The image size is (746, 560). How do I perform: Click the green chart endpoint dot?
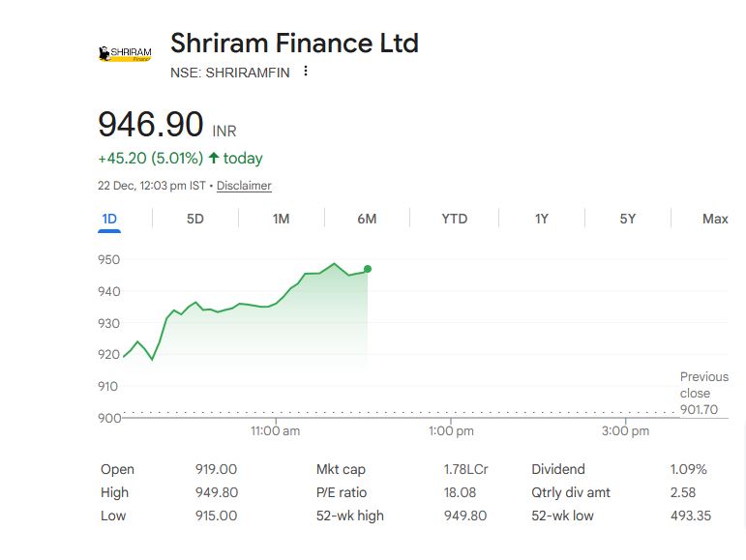point(368,269)
